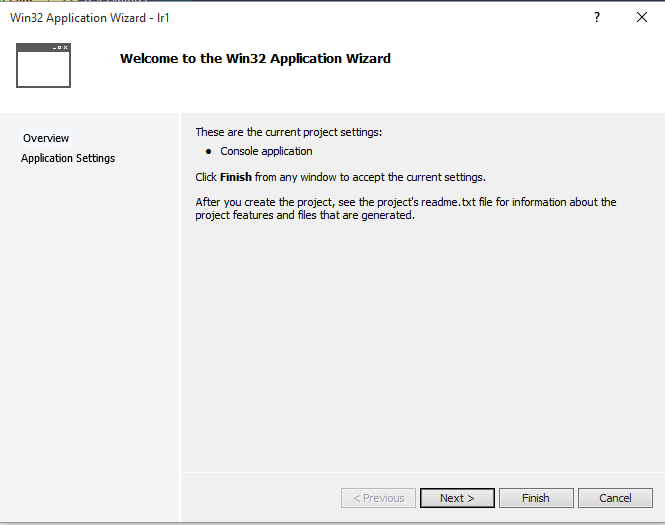Image resolution: width=665 pixels, height=525 pixels.
Task: Click the bullet dot before Console application
Action: [208, 152]
